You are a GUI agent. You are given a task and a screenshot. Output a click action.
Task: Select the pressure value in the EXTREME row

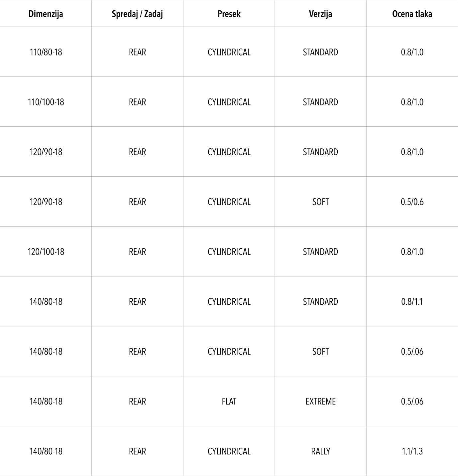(412, 401)
